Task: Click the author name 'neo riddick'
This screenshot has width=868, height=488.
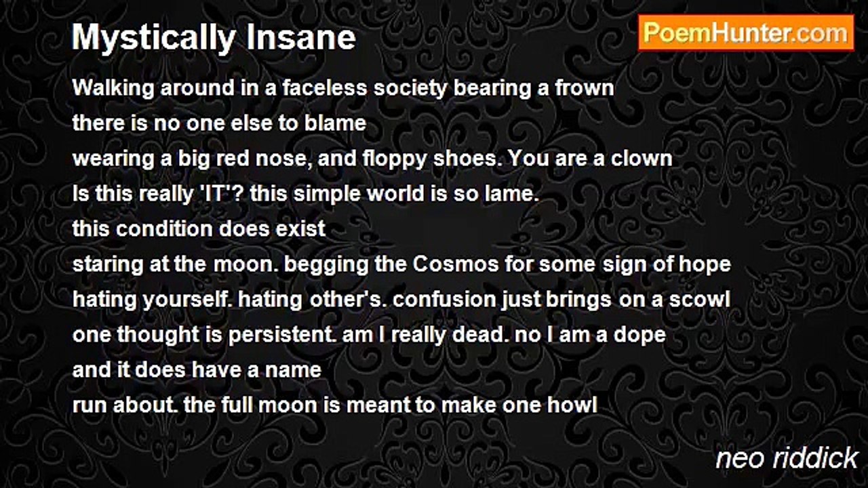Action: (x=787, y=459)
